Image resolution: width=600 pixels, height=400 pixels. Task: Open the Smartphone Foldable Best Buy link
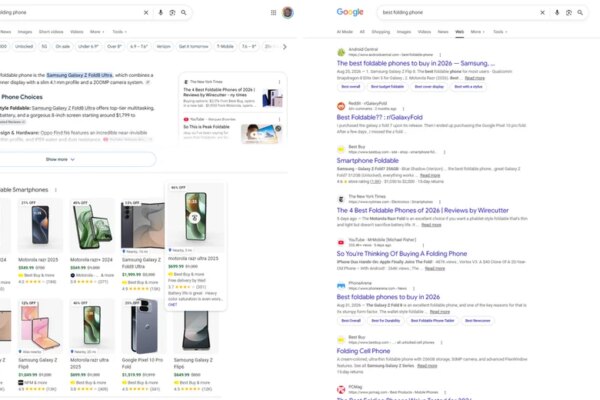368,161
